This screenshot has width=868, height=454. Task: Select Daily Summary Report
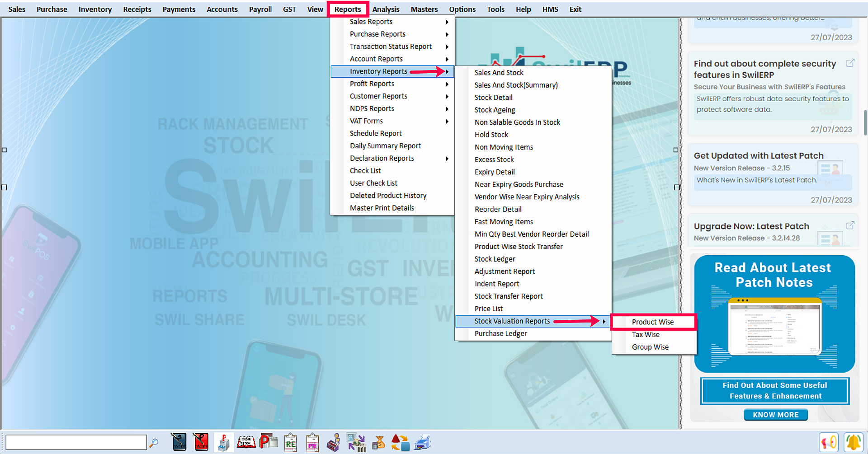coord(392,146)
